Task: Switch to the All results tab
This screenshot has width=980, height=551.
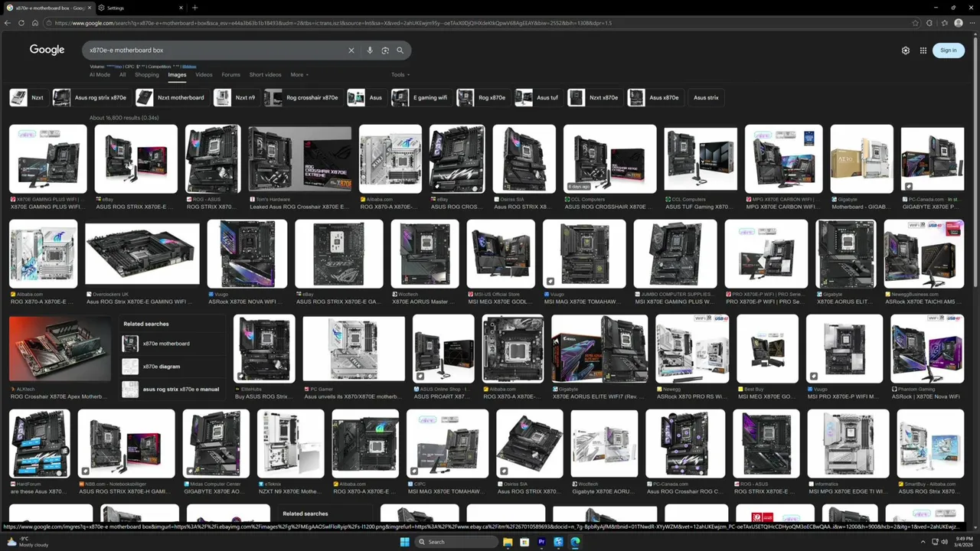Action: point(122,75)
